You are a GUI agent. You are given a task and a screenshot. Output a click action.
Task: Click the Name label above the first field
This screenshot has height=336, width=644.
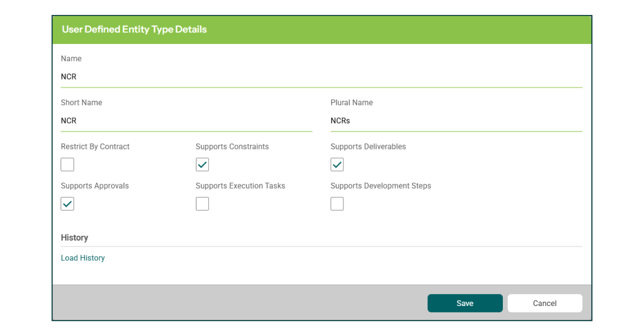click(x=71, y=58)
